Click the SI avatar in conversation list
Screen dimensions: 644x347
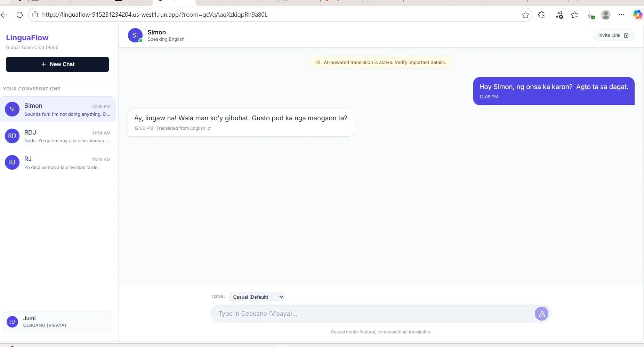coord(12,109)
